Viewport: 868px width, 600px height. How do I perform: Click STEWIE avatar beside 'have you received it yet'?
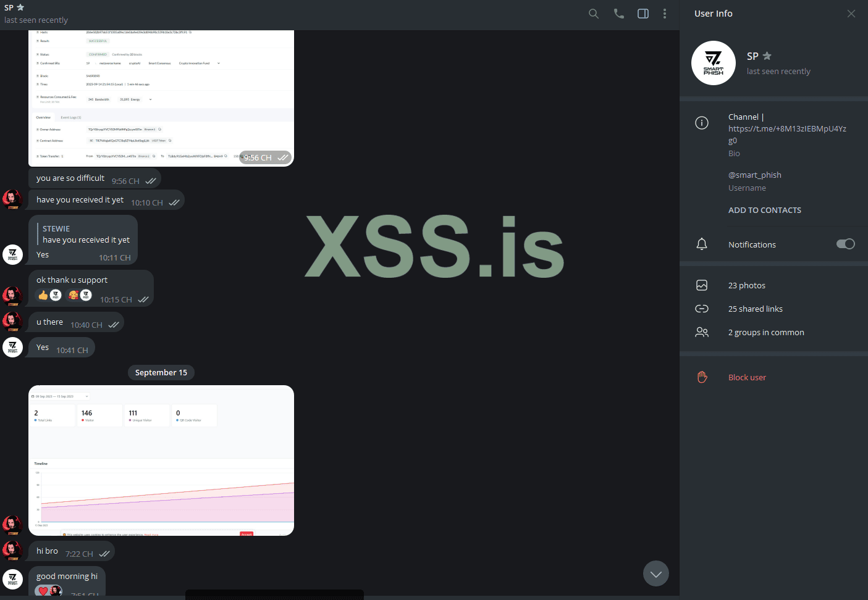tap(12, 199)
